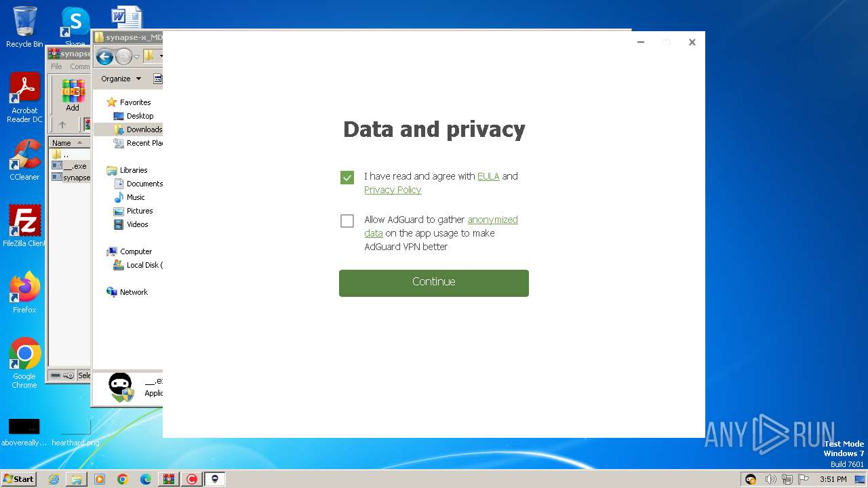Switch to CCleaner taskbar button
The image size is (868, 488).
pyautogui.click(x=192, y=479)
